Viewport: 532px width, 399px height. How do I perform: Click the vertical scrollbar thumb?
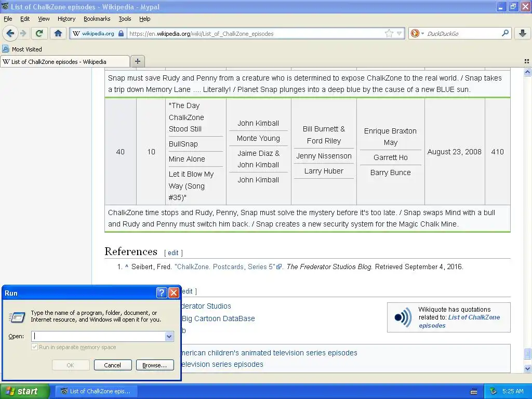pyautogui.click(x=527, y=353)
